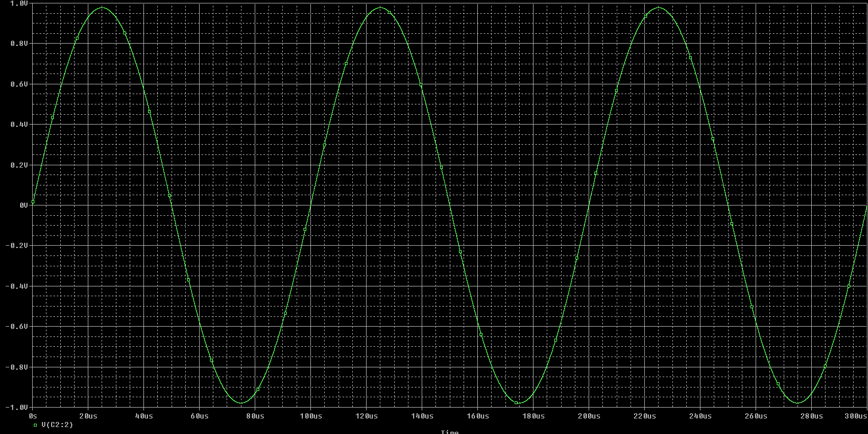Click the 220us time axis label

pos(645,416)
